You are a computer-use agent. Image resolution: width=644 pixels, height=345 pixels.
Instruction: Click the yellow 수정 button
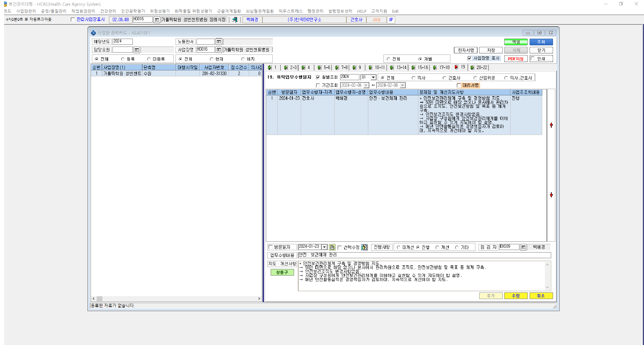point(516,296)
